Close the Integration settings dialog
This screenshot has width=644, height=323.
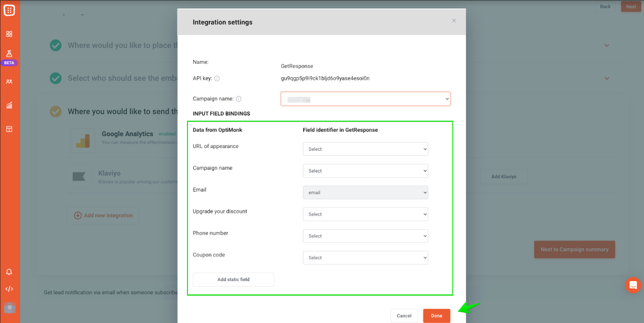[x=454, y=20]
